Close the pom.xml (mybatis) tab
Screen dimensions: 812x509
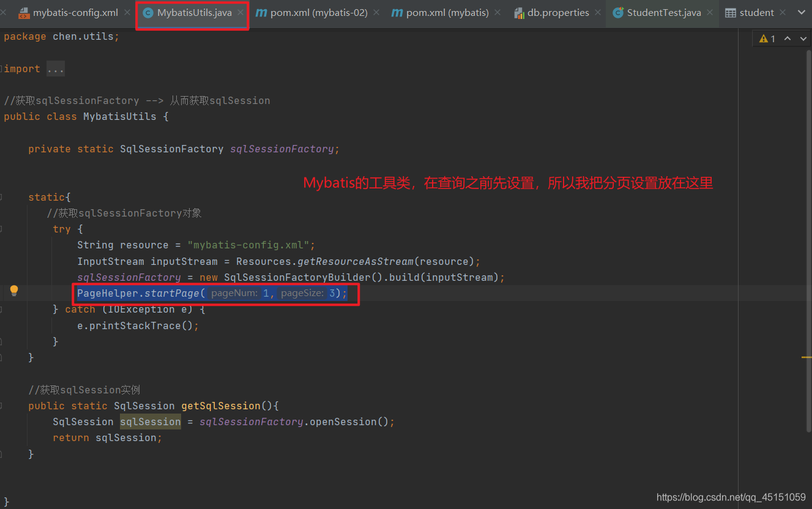[497, 13]
